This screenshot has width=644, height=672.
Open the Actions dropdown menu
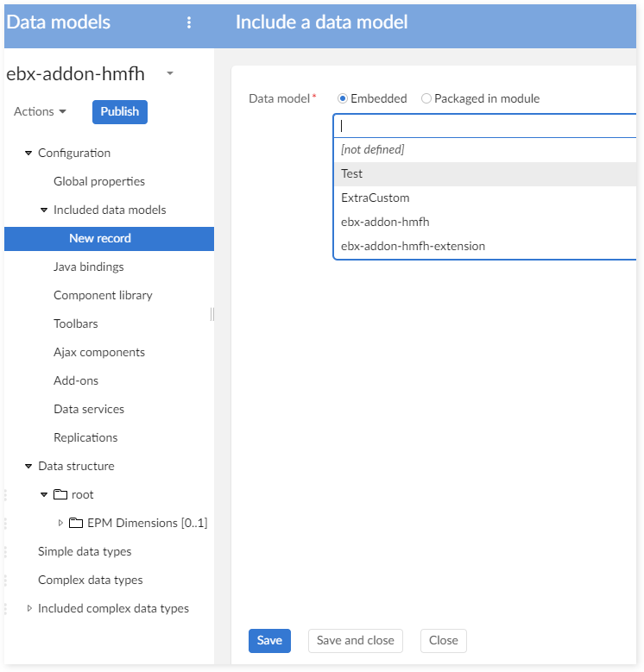coord(40,112)
